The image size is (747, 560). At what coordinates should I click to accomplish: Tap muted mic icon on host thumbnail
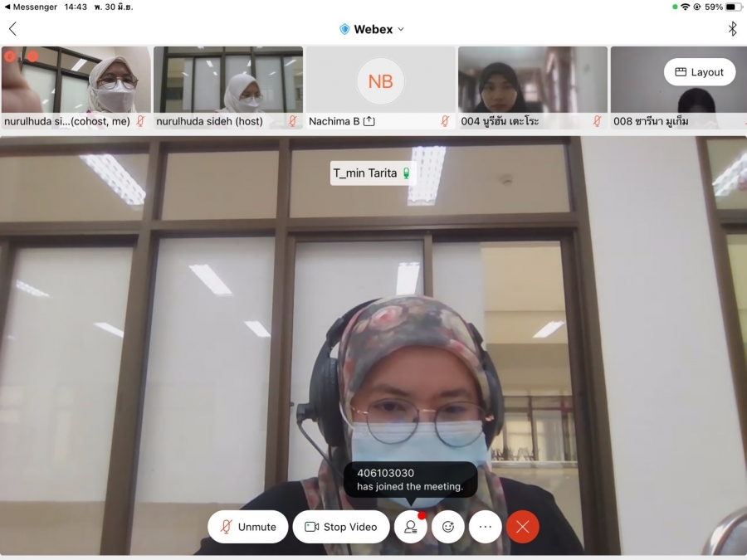(x=292, y=121)
